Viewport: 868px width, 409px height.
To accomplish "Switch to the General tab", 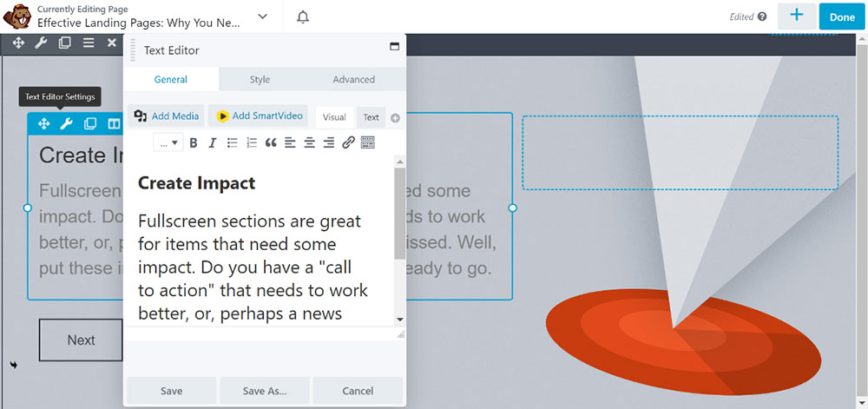I will (x=171, y=79).
